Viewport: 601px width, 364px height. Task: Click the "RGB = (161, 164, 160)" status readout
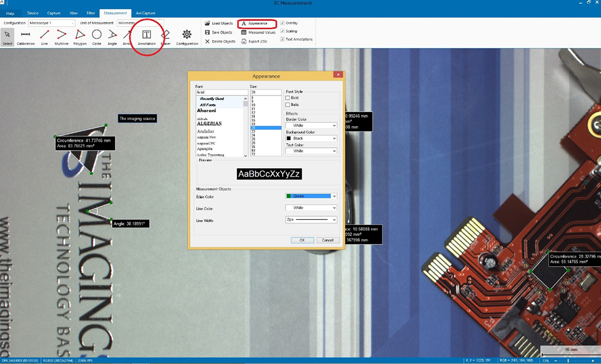click(x=516, y=360)
